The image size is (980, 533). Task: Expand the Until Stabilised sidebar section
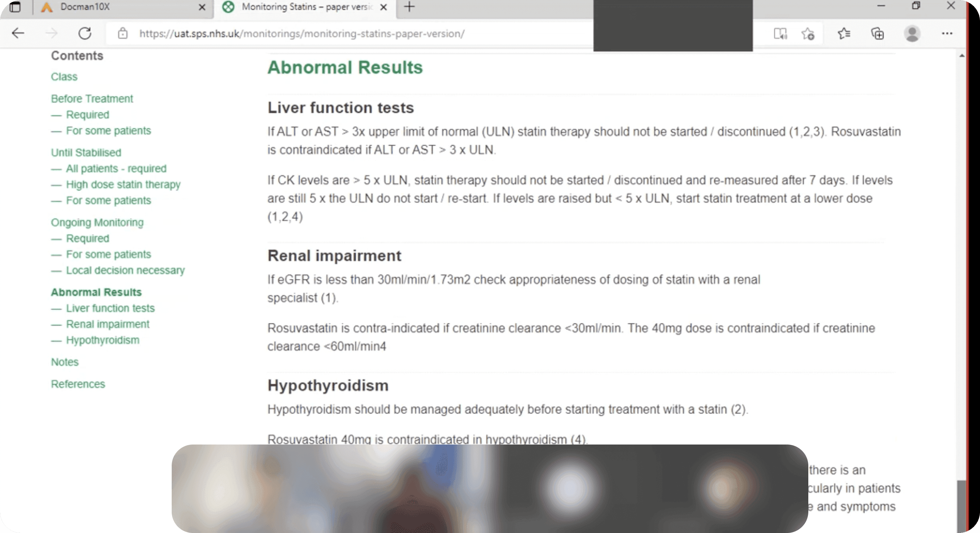(x=85, y=152)
